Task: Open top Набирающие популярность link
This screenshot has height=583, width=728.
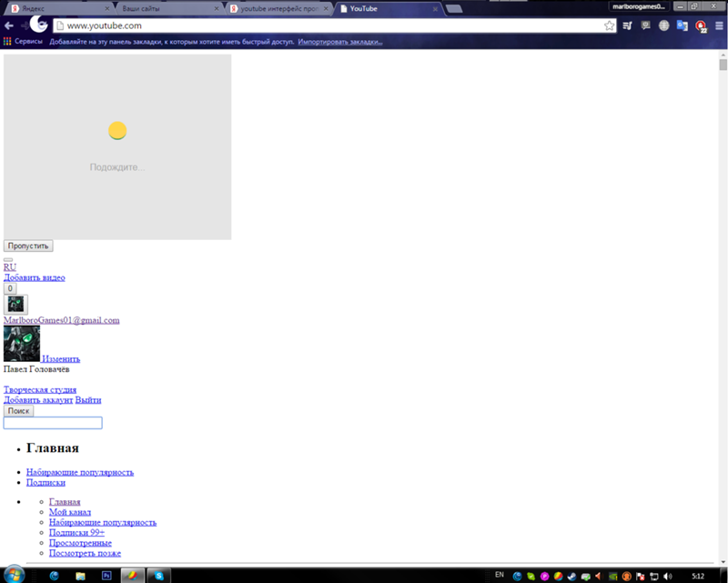Action: (80, 472)
